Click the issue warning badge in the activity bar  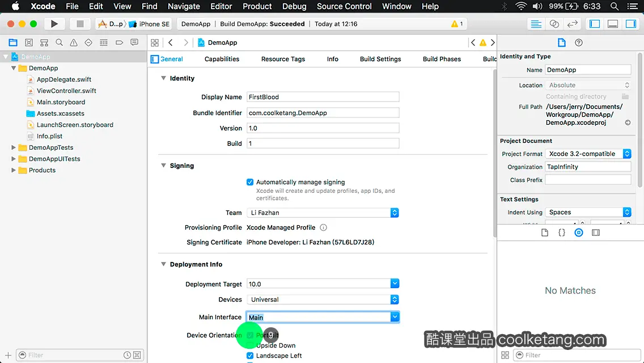click(457, 24)
